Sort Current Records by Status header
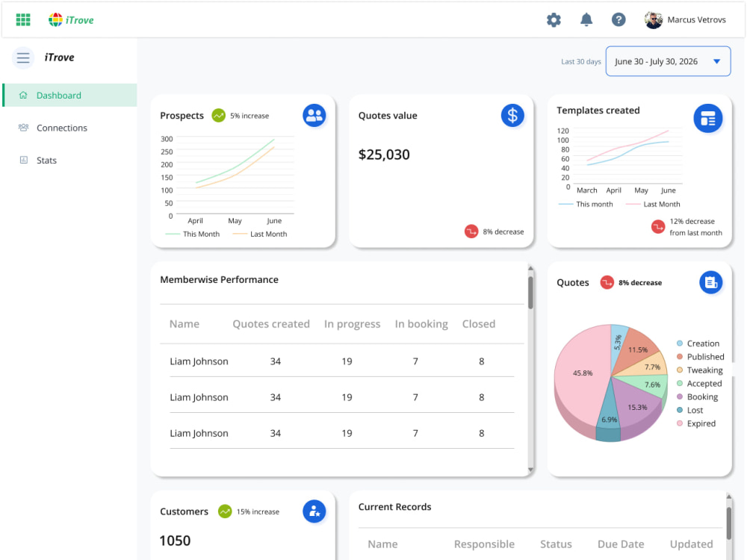Viewport: 747px width, 560px height. click(x=556, y=544)
